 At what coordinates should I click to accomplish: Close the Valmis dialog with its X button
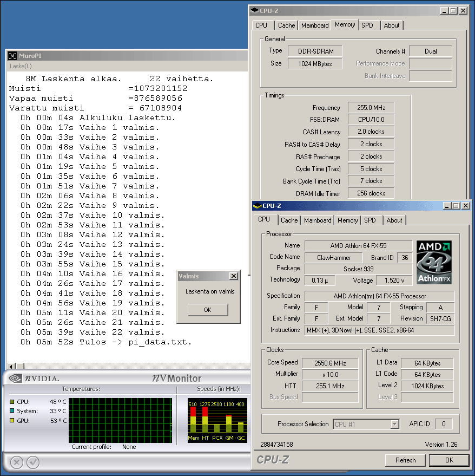[233, 276]
